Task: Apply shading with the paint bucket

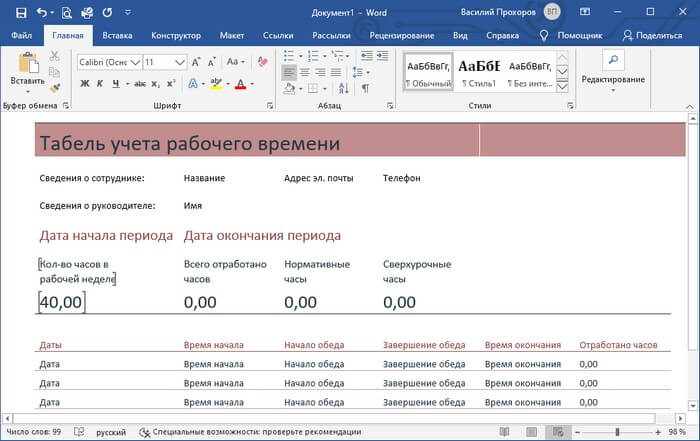Action: [289, 88]
